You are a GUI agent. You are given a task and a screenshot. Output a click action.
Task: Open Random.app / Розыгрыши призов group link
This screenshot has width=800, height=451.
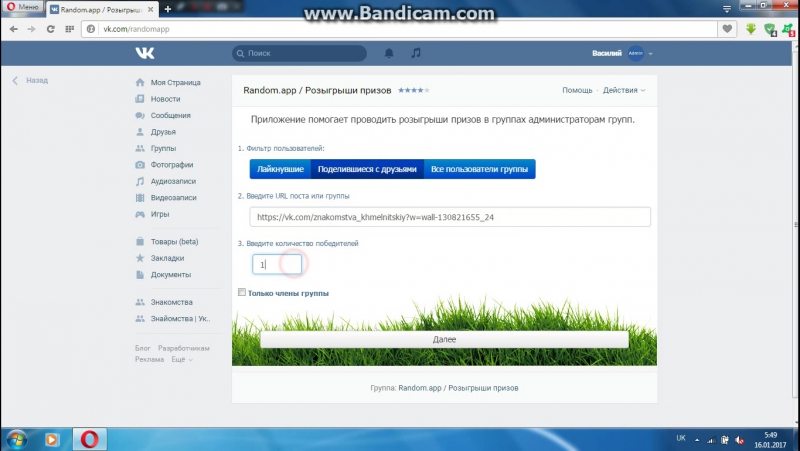click(458, 388)
